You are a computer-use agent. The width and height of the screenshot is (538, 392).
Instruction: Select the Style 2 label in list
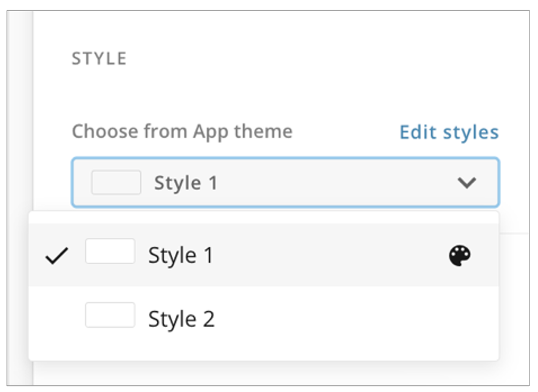click(x=181, y=319)
